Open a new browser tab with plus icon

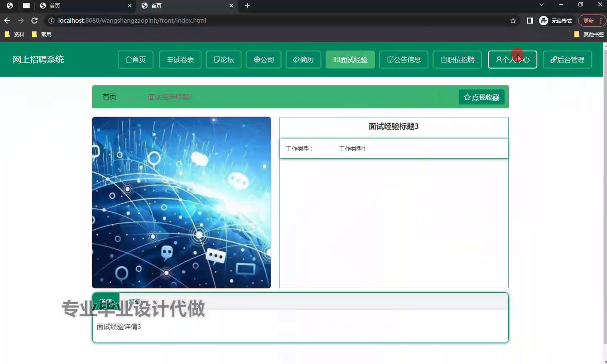(x=247, y=5)
